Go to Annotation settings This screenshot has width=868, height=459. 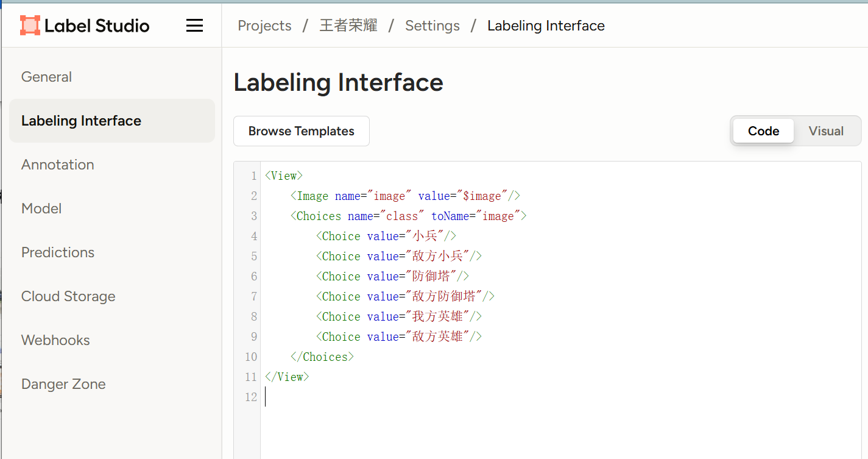pos(57,165)
